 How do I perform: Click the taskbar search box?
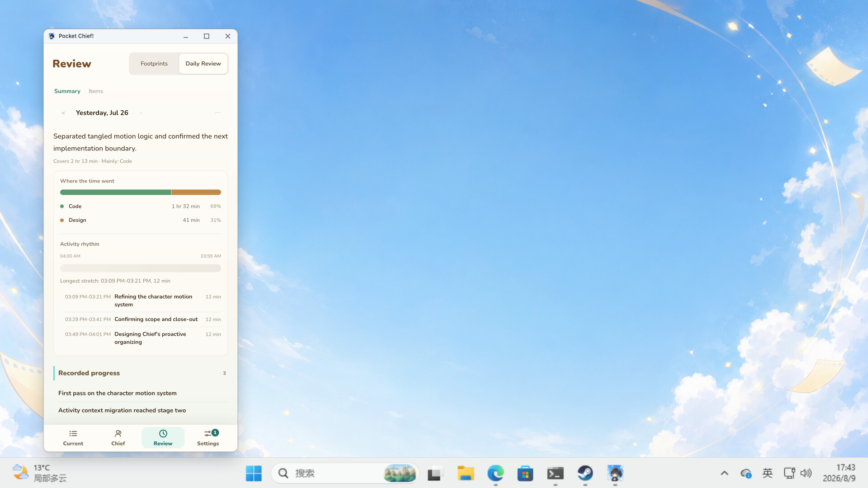coord(345,474)
